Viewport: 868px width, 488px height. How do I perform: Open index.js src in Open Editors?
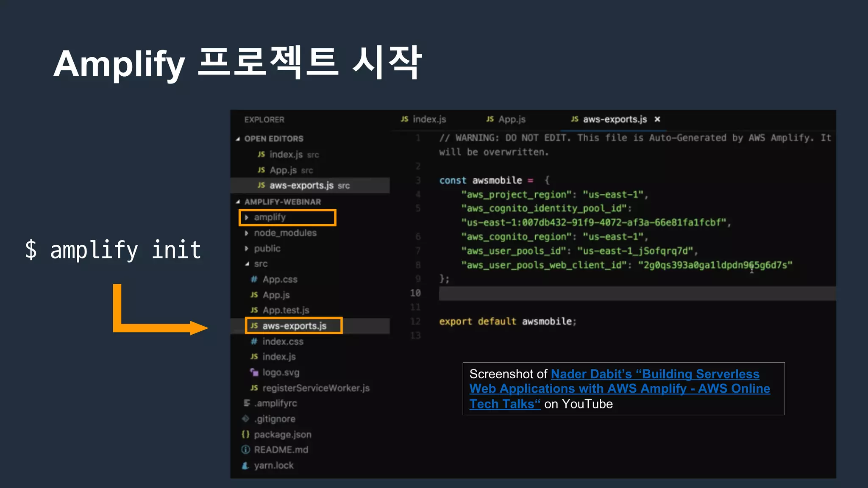288,155
